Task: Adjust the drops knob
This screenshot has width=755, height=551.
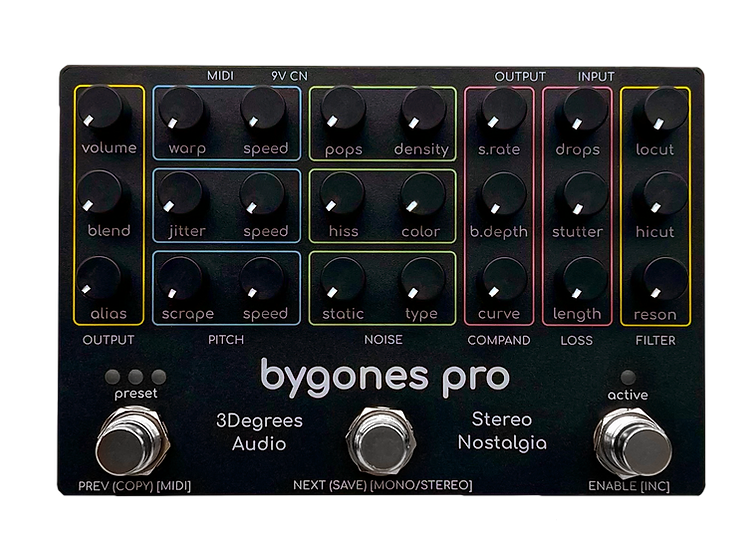Action: pos(586,110)
